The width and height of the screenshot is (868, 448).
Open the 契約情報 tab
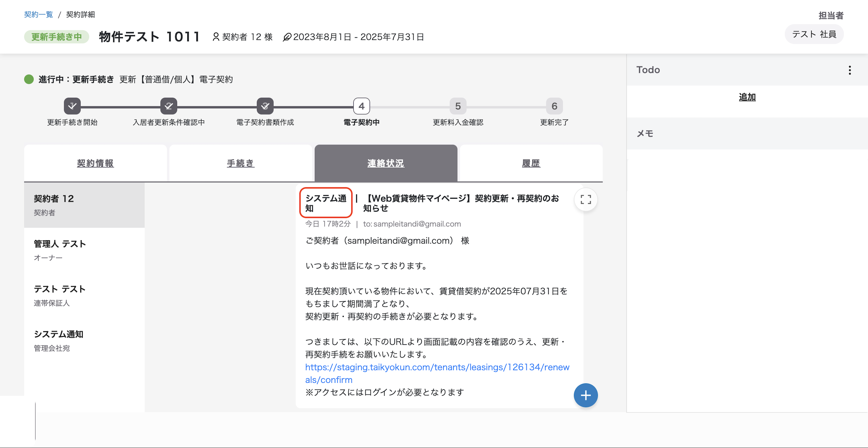(95, 163)
